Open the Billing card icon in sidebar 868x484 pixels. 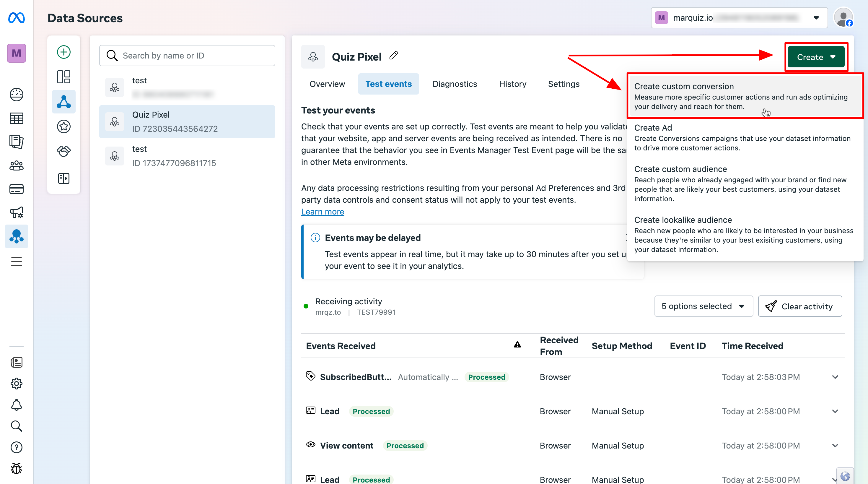click(x=16, y=189)
